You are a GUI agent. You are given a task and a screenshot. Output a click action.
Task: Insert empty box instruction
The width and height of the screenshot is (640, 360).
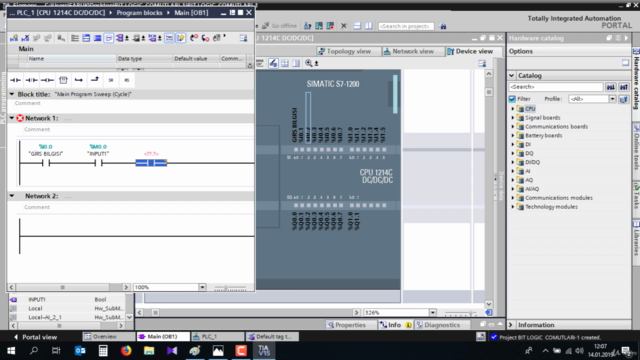(63, 80)
